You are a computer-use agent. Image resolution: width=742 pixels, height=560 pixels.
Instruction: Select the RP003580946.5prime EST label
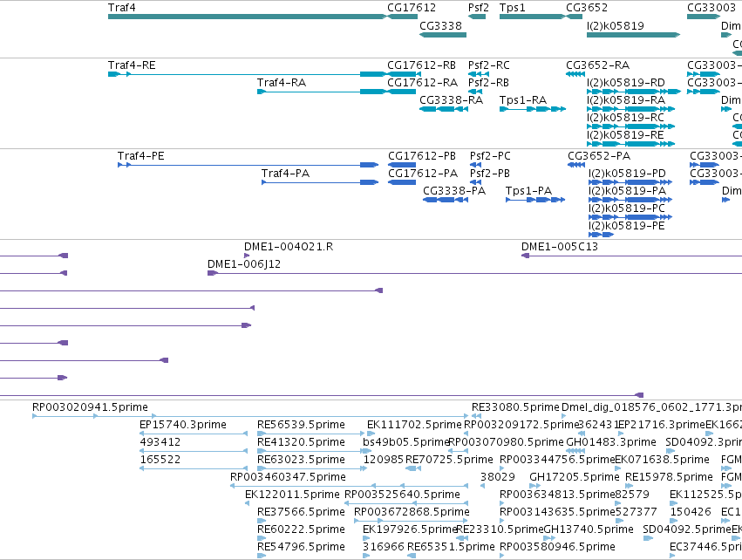click(557, 547)
